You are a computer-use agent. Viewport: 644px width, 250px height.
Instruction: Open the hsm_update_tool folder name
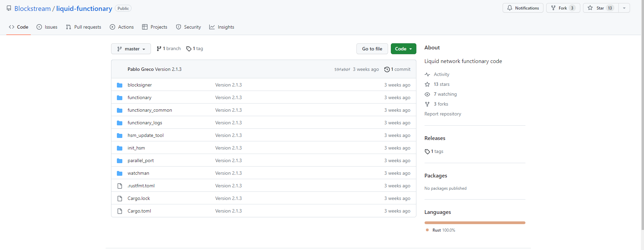(x=145, y=136)
